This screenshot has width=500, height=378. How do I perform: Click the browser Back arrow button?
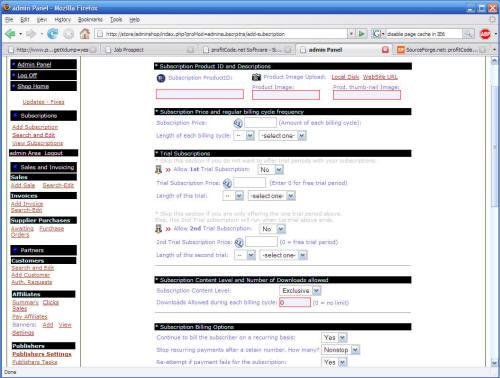(10, 34)
